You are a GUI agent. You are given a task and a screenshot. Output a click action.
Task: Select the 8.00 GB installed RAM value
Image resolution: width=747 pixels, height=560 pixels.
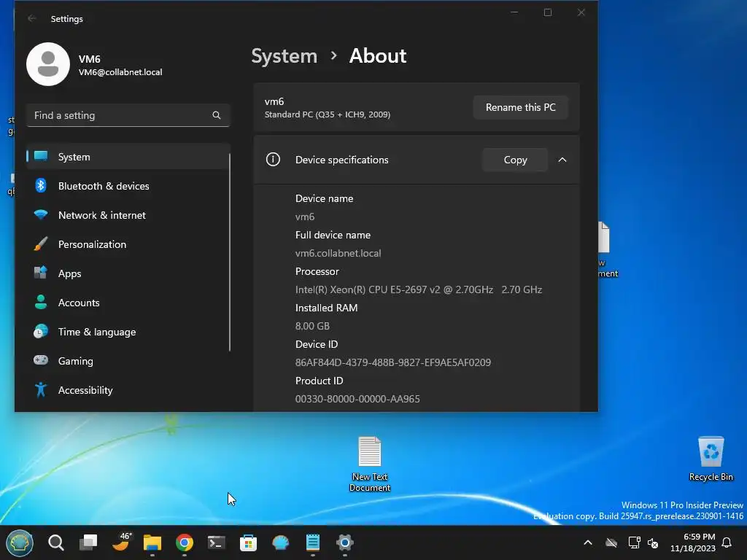pyautogui.click(x=312, y=326)
